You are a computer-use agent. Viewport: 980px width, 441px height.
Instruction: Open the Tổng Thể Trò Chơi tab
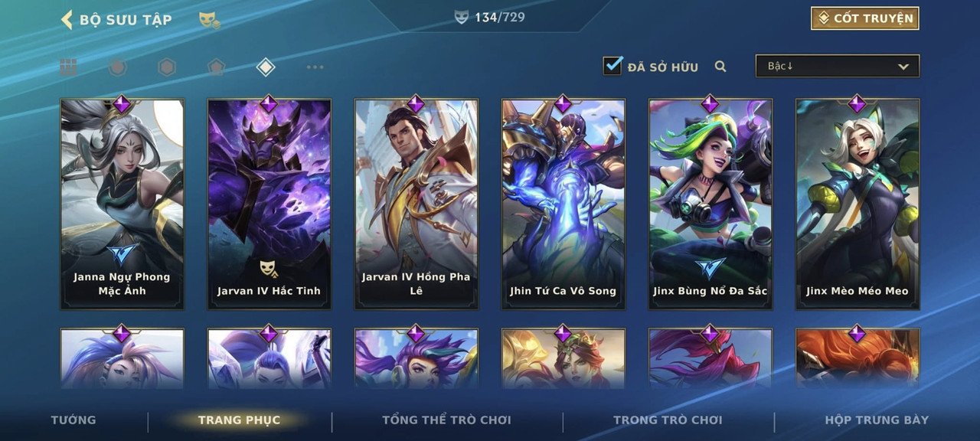[446, 420]
